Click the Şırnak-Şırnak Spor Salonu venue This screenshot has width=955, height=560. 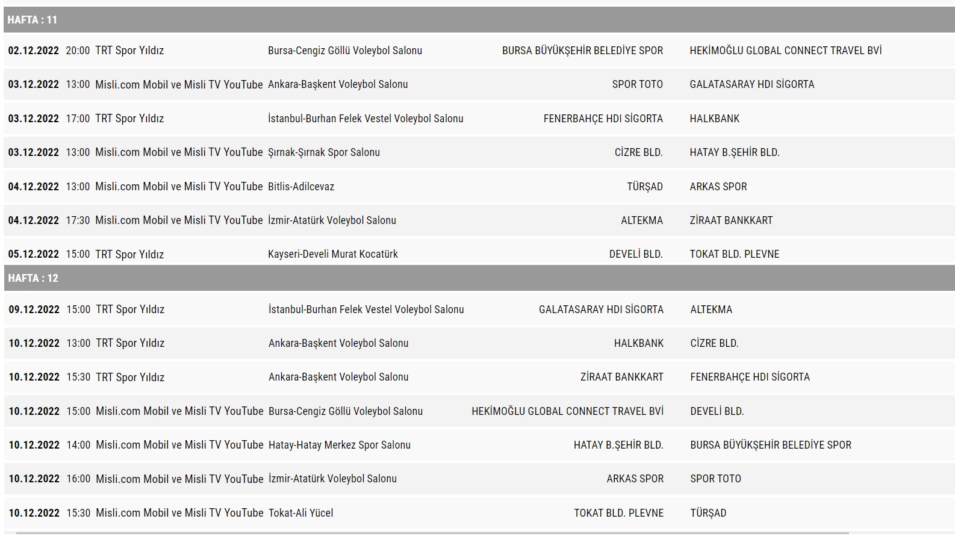pyautogui.click(x=323, y=152)
